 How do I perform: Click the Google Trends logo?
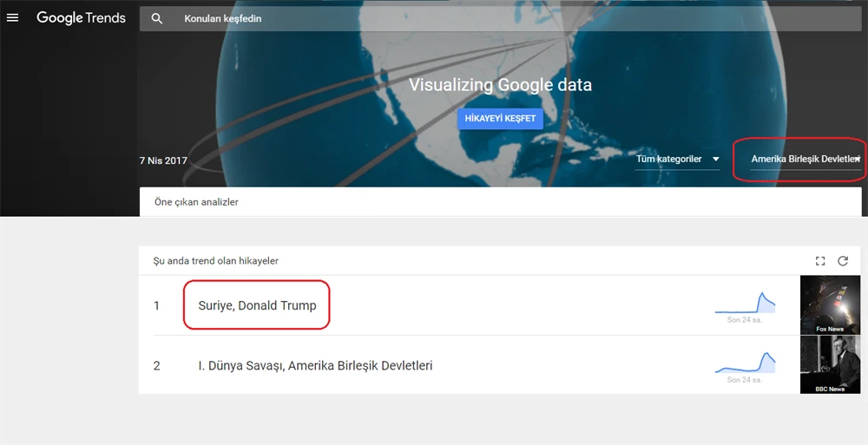pos(81,17)
